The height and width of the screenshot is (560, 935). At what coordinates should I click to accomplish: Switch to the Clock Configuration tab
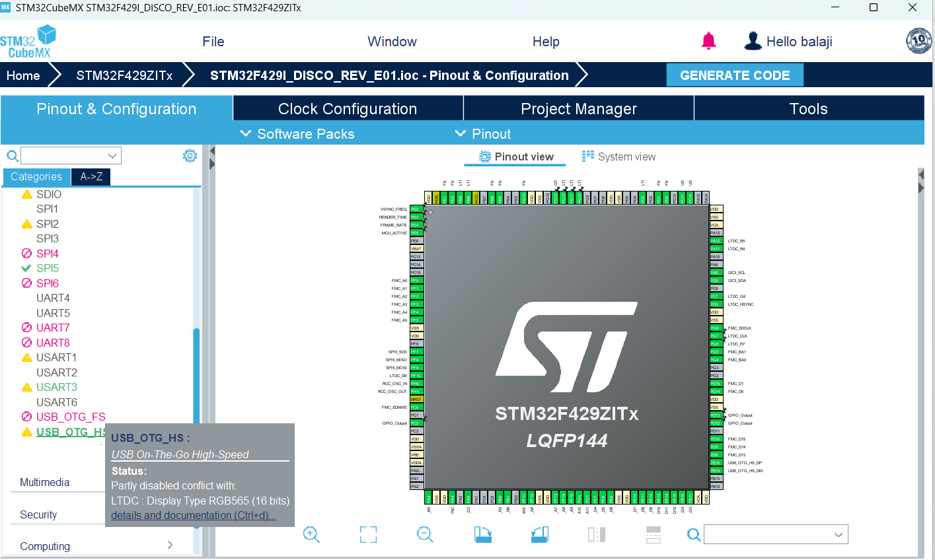point(348,108)
